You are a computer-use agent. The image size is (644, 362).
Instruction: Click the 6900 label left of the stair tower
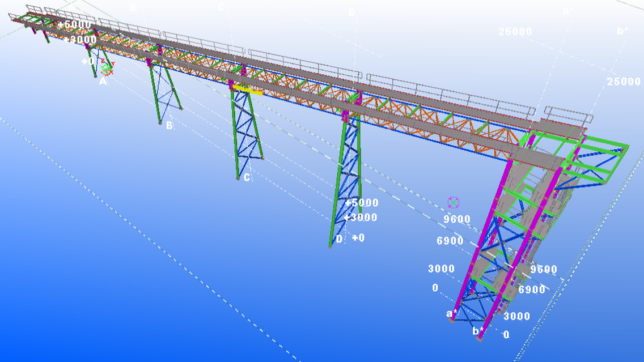click(450, 241)
